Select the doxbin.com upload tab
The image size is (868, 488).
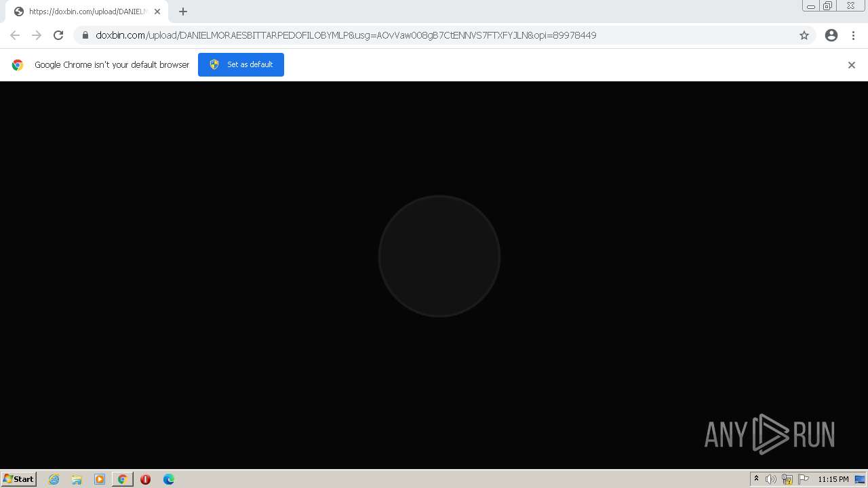click(87, 12)
